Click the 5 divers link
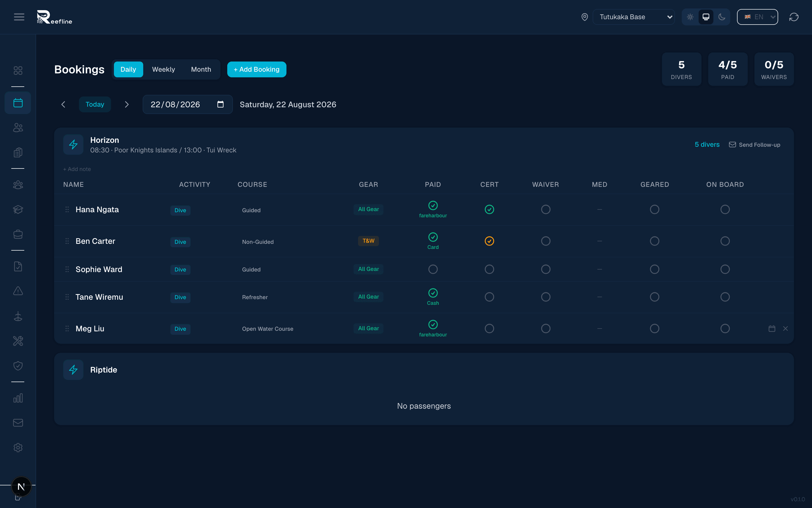 707,144
